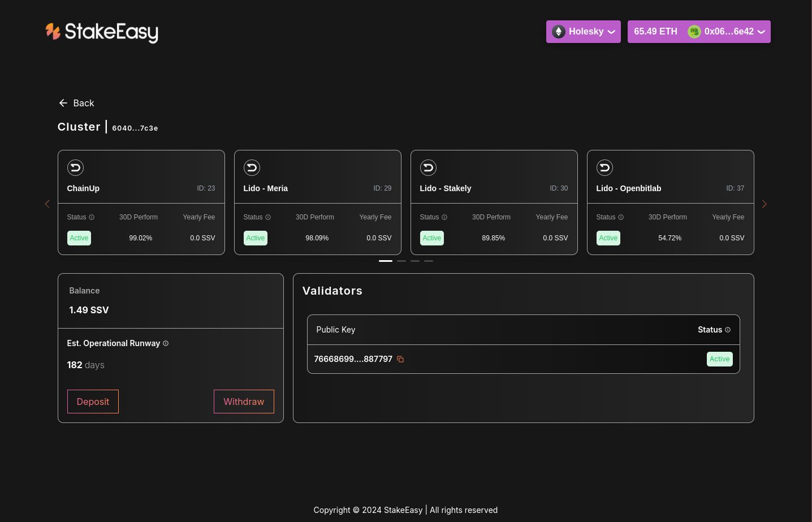
Task: Click the Validators Status header info icon
Action: pos(728,330)
